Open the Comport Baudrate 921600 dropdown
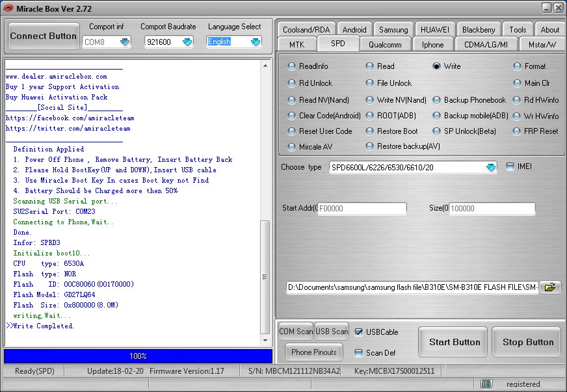The height and width of the screenshot is (392, 567). 187,42
